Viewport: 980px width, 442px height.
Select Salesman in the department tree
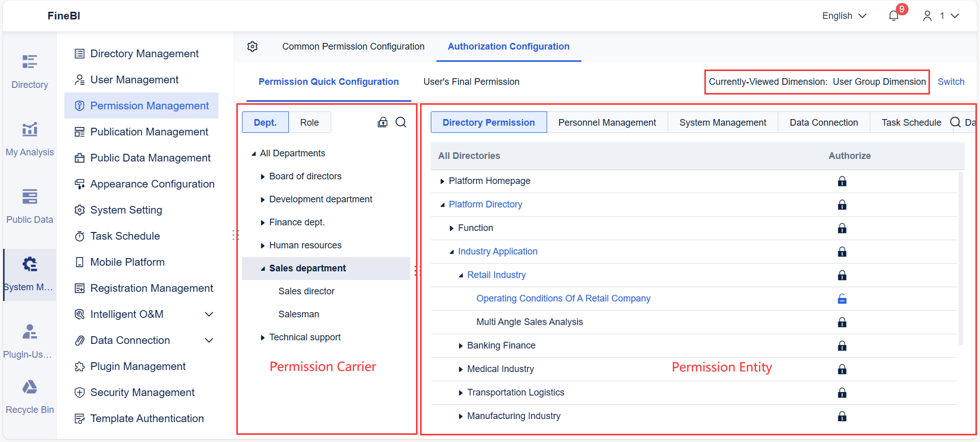point(299,314)
